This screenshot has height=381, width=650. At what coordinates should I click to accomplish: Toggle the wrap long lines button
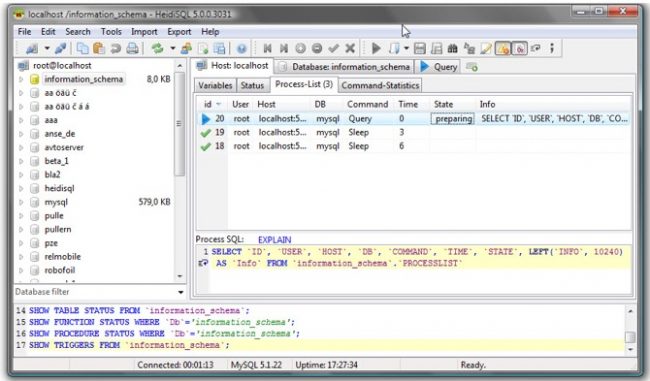click(536, 49)
